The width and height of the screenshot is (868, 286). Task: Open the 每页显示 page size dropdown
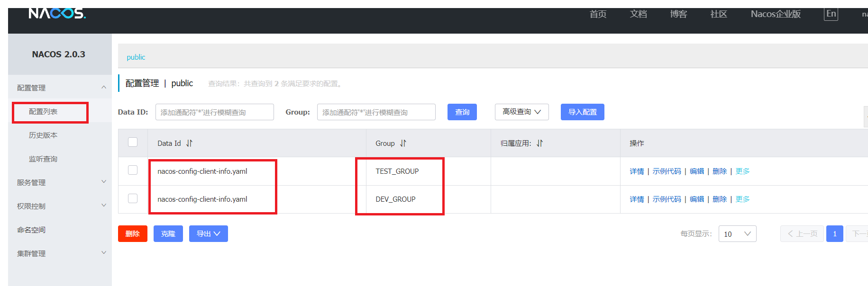click(x=737, y=234)
